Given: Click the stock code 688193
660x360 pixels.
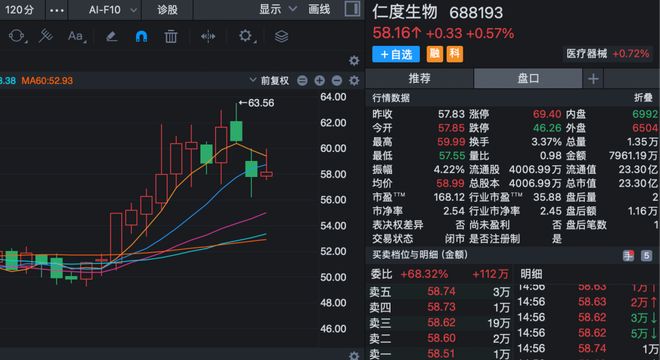Looking at the screenshot, I should [x=476, y=13].
